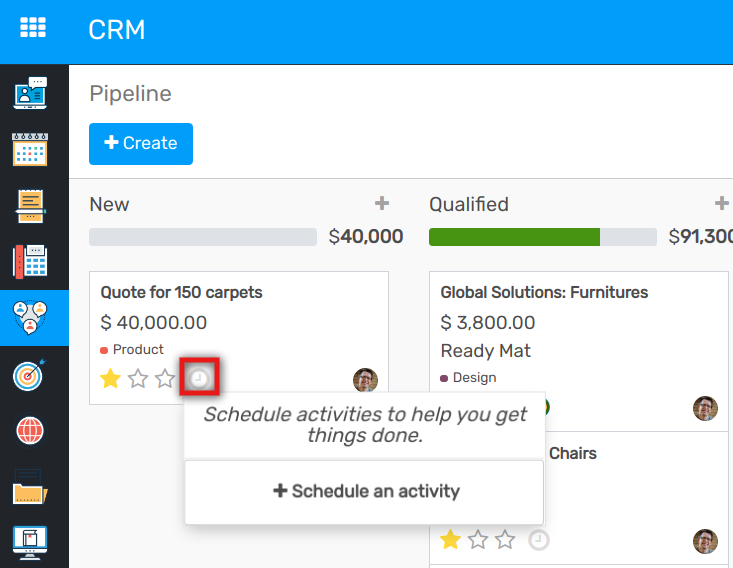This screenshot has height=568, width=733.
Task: Open the Website globe app icon
Action: [31, 431]
